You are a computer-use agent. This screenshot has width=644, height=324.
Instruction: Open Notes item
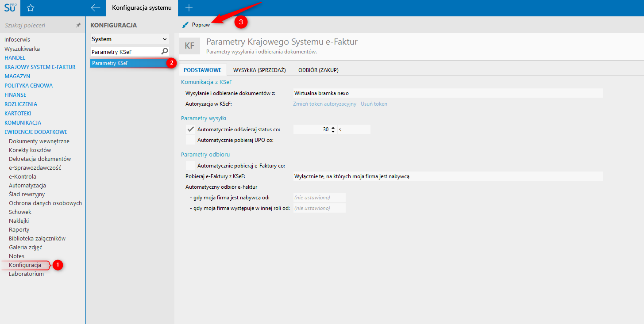pos(16,256)
